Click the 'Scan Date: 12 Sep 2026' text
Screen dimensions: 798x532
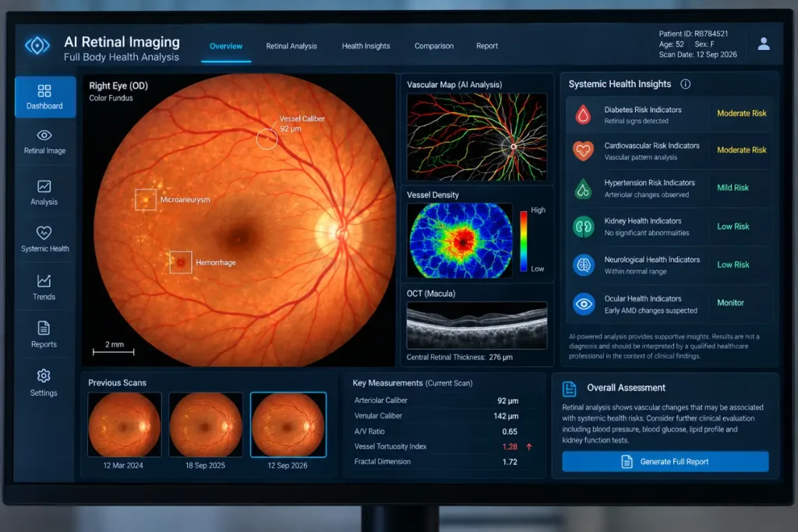697,55
